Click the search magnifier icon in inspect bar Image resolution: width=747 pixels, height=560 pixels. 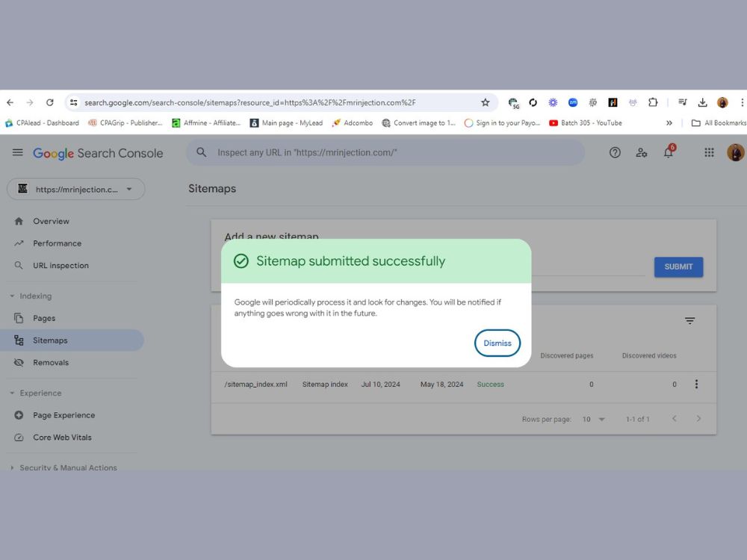click(202, 152)
